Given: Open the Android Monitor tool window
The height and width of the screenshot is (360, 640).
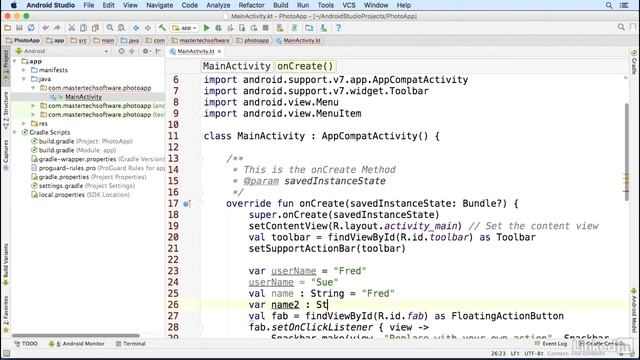Looking at the screenshot, I should pos(77,344).
